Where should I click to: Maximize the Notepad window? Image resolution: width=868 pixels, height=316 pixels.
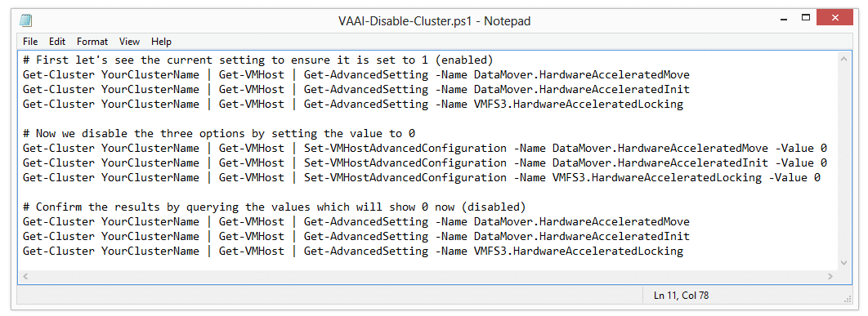point(805,20)
